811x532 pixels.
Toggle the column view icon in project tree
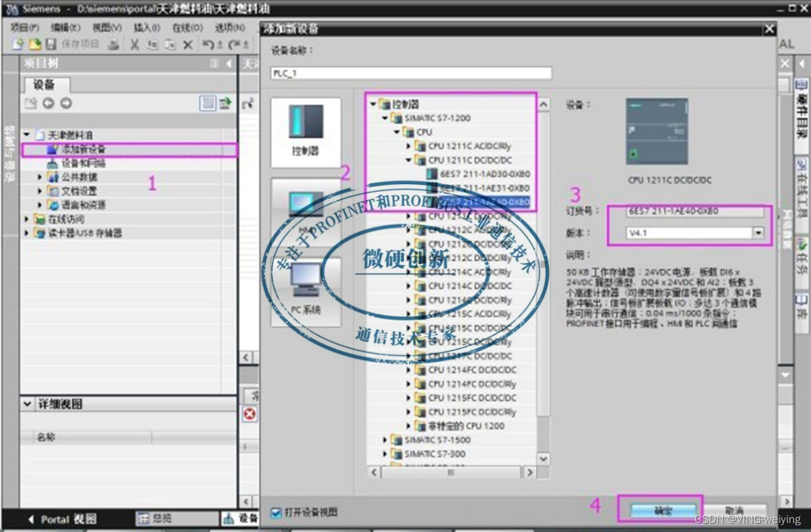208,103
